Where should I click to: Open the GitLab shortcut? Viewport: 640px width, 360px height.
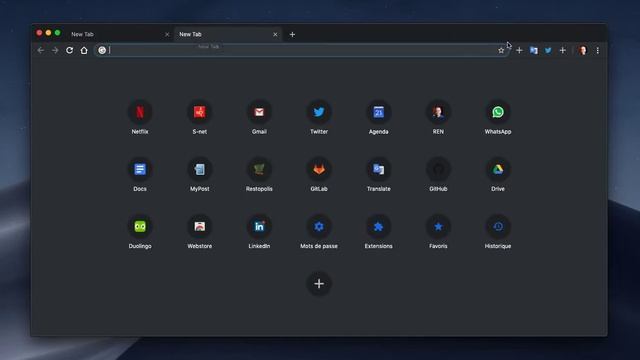click(x=319, y=174)
